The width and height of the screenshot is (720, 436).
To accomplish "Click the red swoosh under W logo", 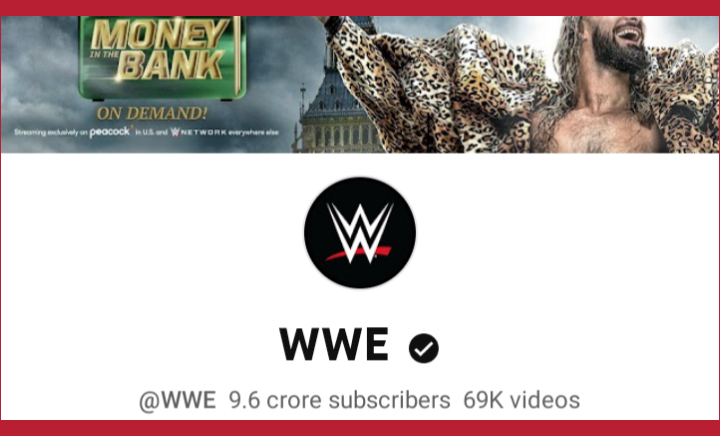I will click(358, 253).
